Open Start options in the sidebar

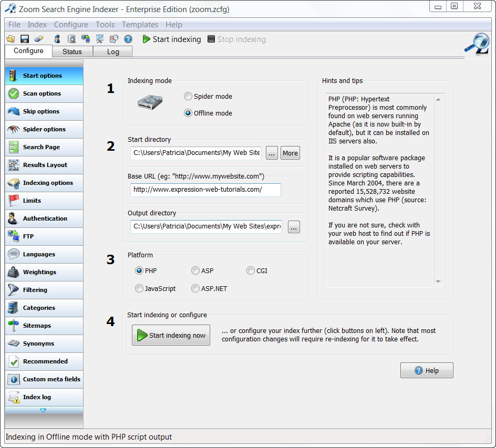pos(44,76)
